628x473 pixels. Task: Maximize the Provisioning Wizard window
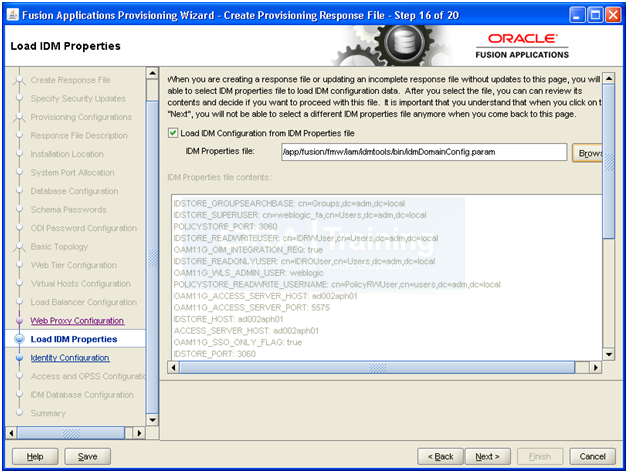click(x=596, y=15)
